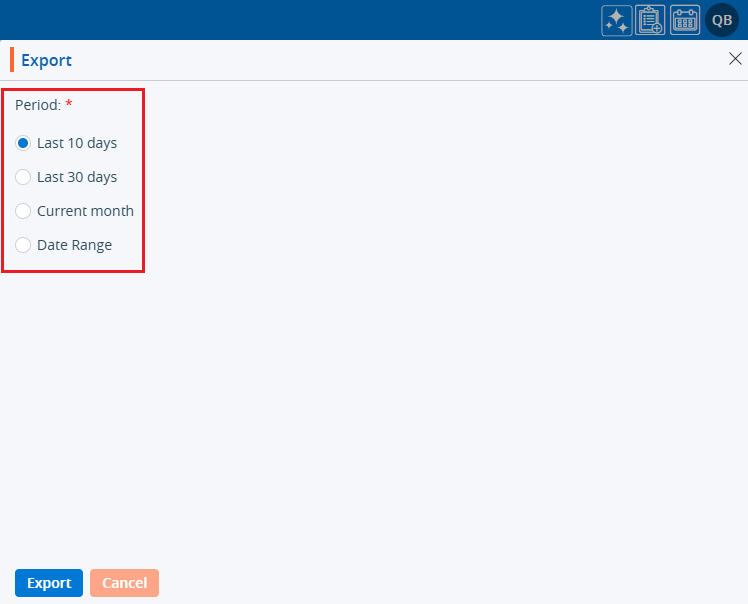The width and height of the screenshot is (748, 604).
Task: Close the Export panel with X
Action: coord(735,59)
